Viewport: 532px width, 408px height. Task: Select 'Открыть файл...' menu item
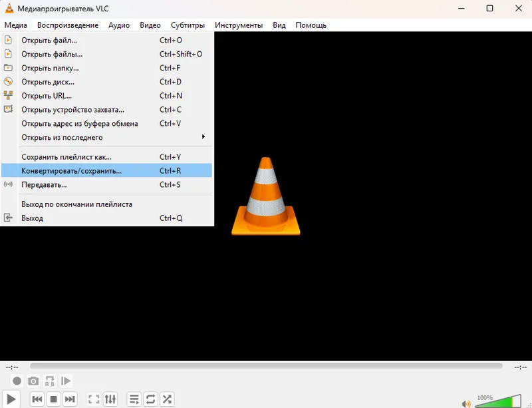click(107, 40)
